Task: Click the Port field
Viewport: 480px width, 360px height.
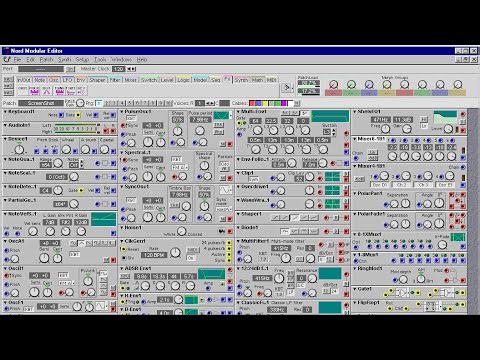Action: (x=41, y=69)
